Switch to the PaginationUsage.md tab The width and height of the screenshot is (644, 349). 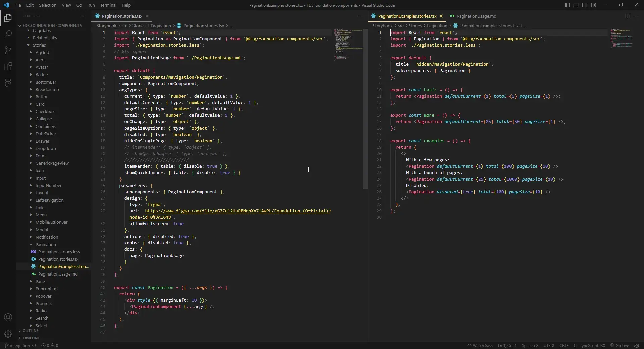coord(476,16)
